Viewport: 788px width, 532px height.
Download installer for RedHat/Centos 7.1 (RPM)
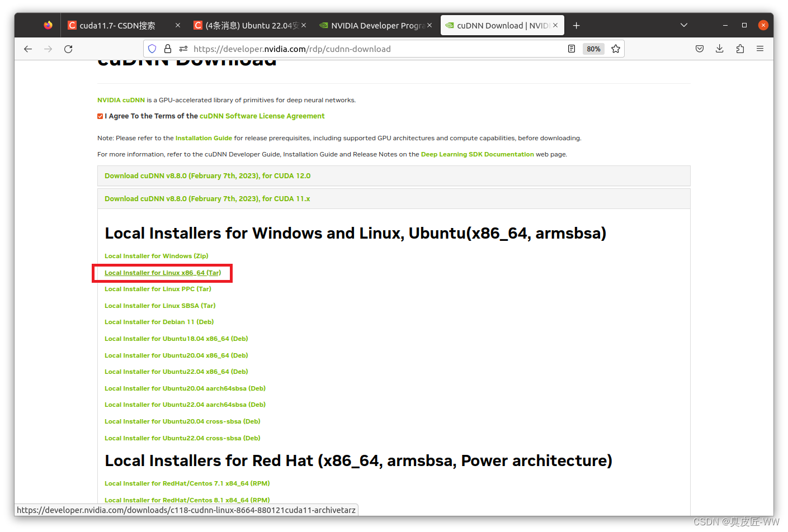click(187, 483)
